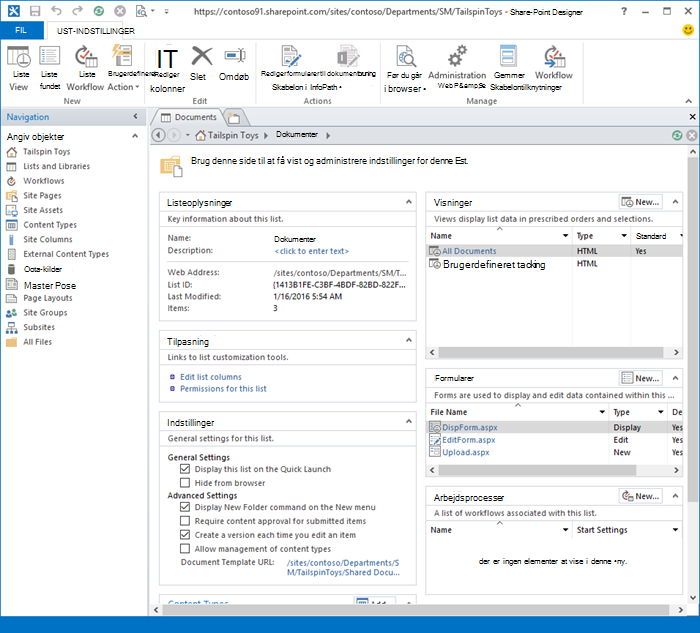Click the preview in browser icon

click(406, 56)
